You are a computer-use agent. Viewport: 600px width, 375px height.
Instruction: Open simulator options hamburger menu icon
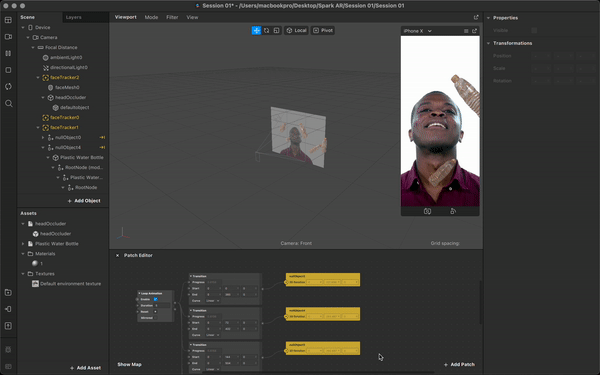click(466, 31)
